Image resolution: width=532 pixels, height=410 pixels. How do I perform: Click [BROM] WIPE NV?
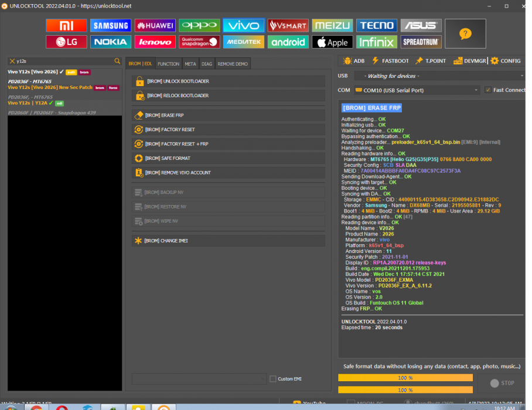(x=229, y=221)
